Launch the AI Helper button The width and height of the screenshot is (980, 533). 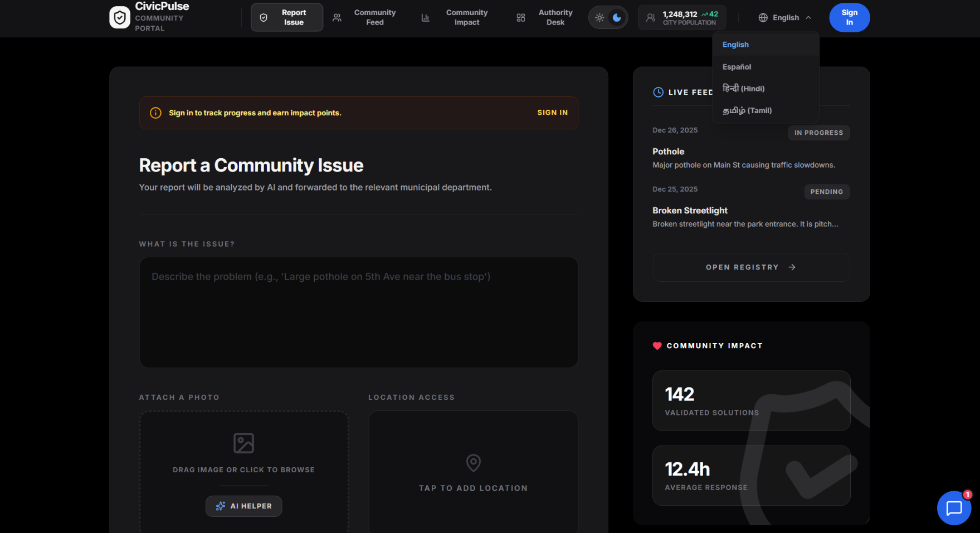[243, 506]
